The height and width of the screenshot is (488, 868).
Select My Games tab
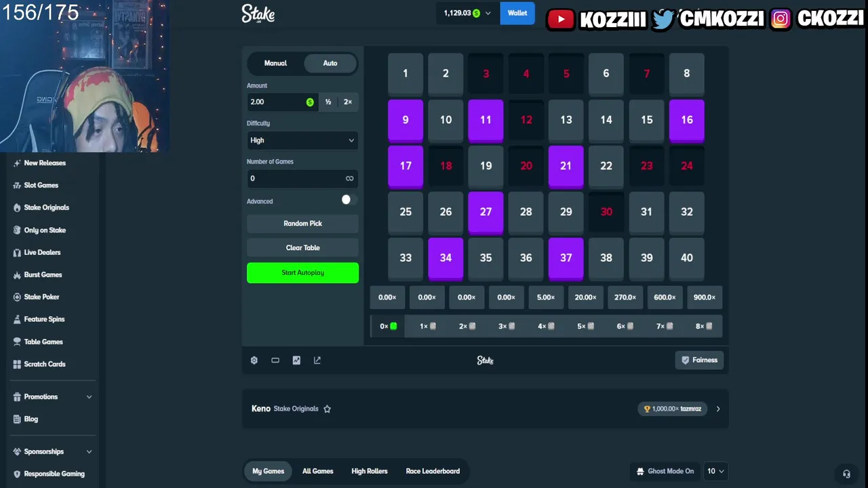(269, 471)
